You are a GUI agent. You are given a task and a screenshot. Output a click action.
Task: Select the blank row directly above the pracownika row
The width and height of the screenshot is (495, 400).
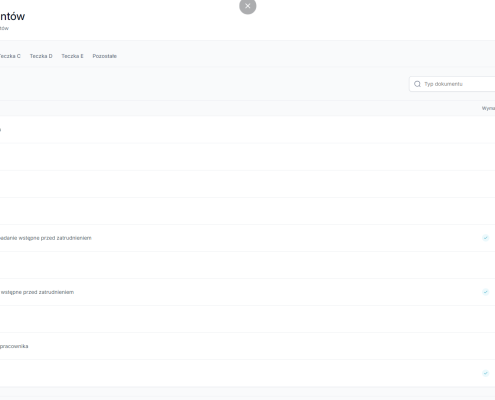(247, 319)
